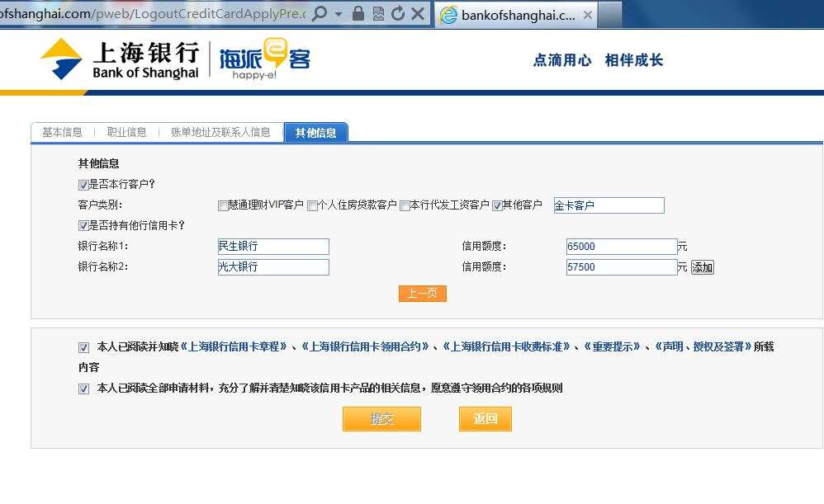
Task: Click the credit limit field showing 57500
Action: coord(622,266)
